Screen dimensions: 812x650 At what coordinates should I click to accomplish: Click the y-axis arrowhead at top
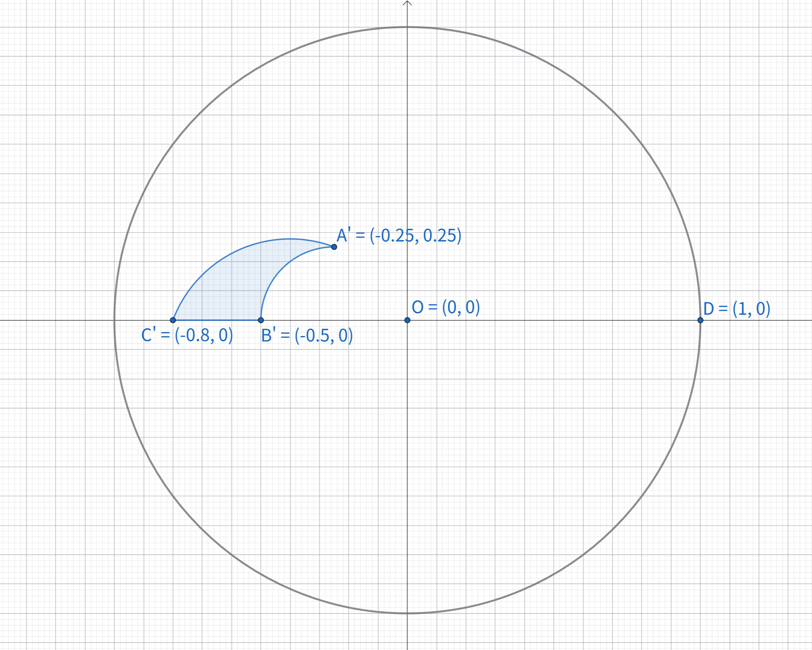click(x=407, y=3)
